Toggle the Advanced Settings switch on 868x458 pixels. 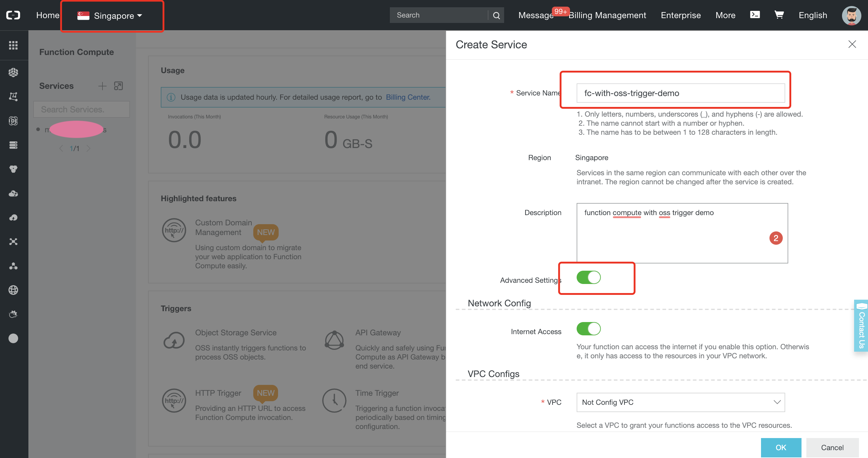pyautogui.click(x=589, y=278)
